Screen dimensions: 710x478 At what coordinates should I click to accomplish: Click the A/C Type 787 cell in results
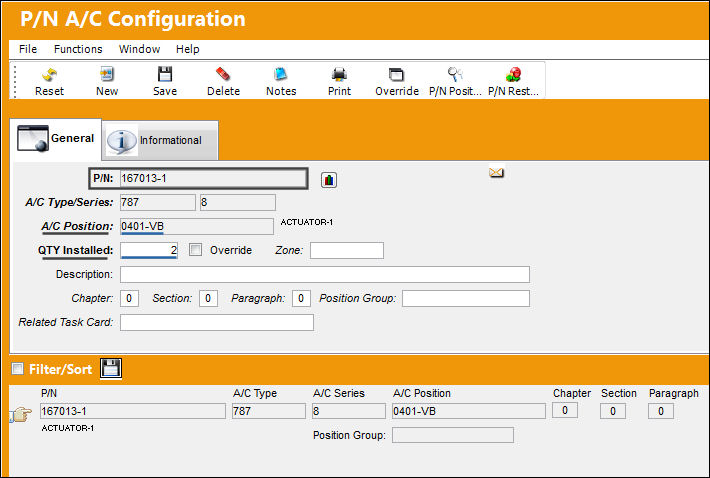[x=269, y=411]
